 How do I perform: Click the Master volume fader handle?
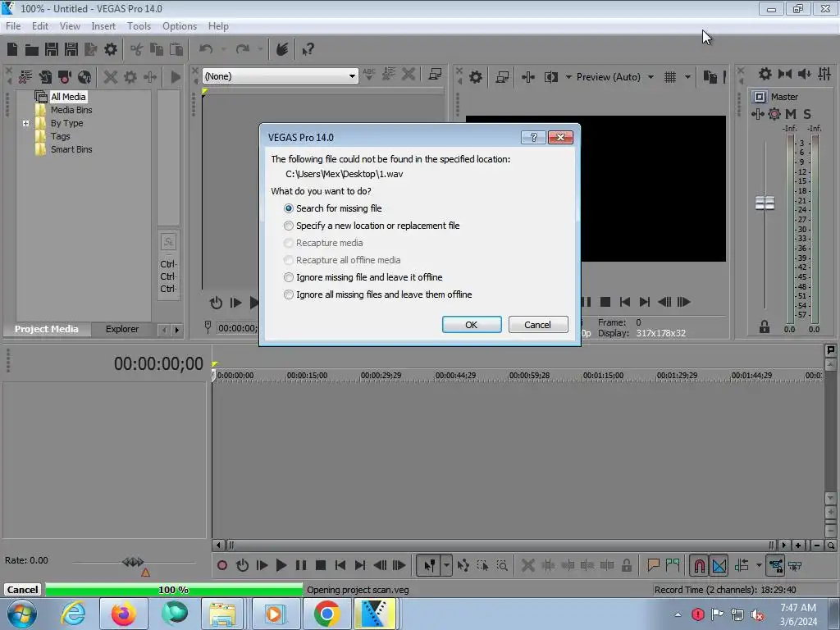pos(765,203)
